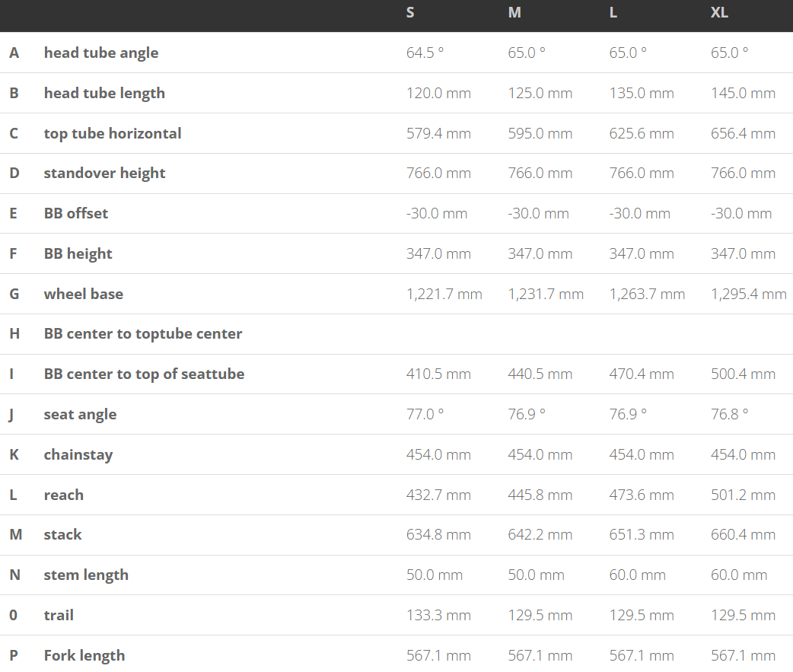Click the 145.0 mm head tube length value
The width and height of the screenshot is (793, 672).
pos(743,93)
